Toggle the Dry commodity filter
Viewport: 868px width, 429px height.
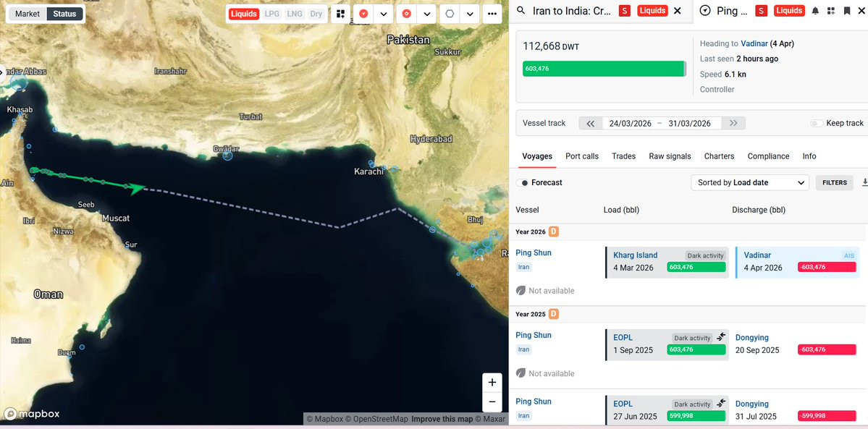pos(316,14)
